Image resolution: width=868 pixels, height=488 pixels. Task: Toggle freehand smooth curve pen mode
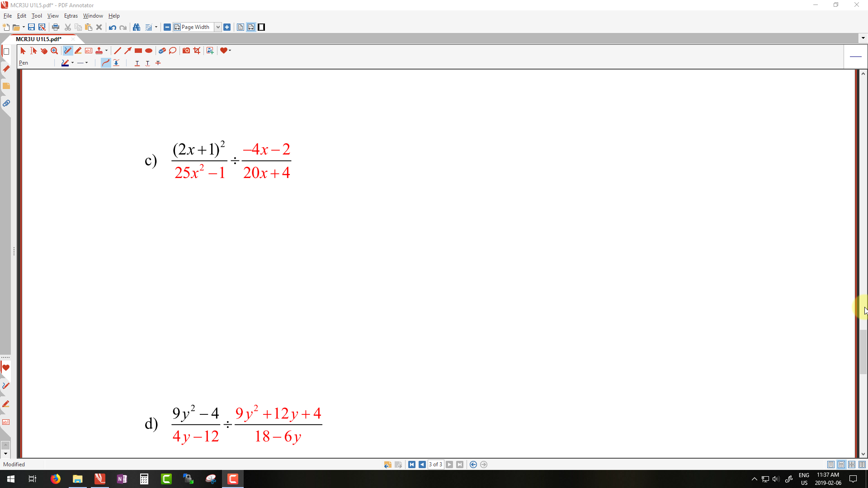click(106, 63)
